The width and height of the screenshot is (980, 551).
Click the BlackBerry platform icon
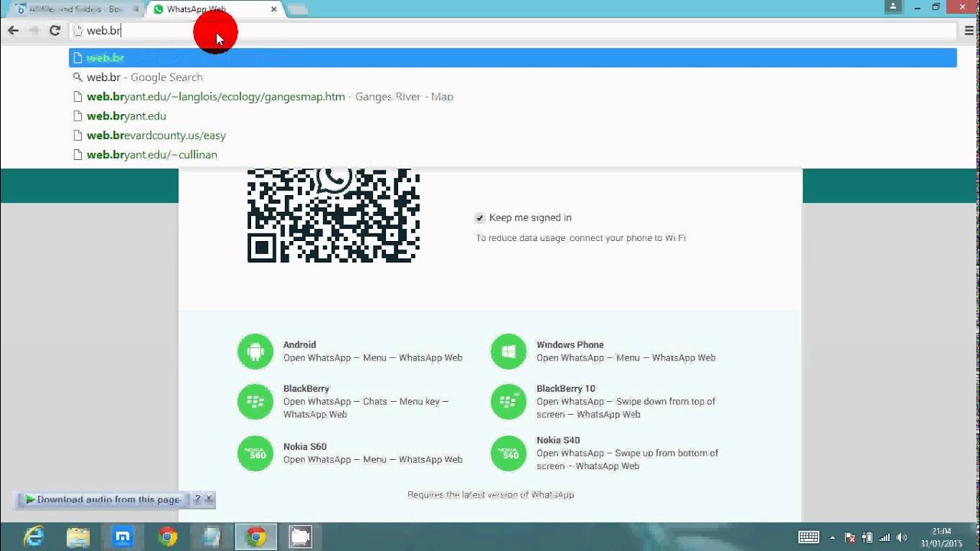point(255,402)
